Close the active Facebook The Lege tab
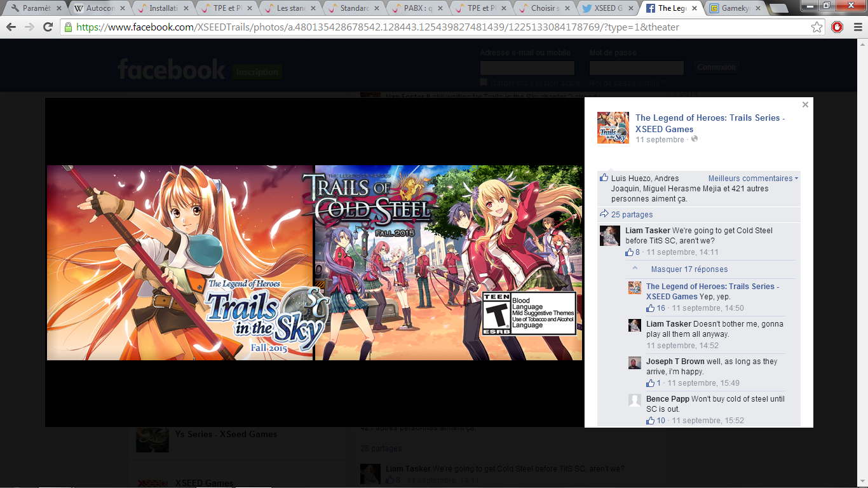 pyautogui.click(x=694, y=9)
